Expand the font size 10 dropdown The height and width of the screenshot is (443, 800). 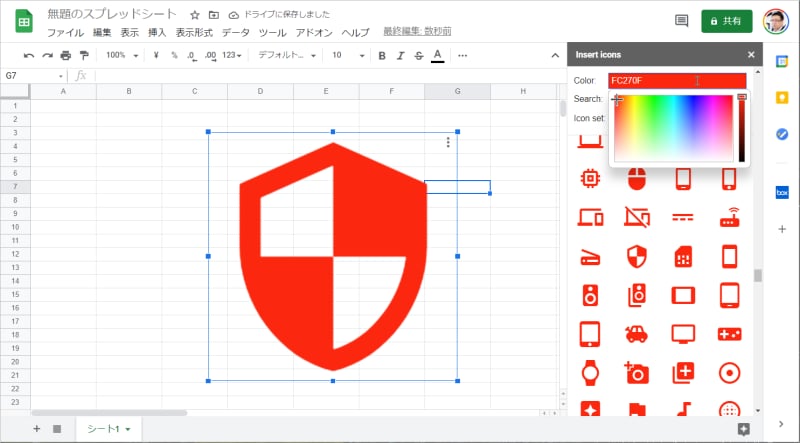point(347,55)
